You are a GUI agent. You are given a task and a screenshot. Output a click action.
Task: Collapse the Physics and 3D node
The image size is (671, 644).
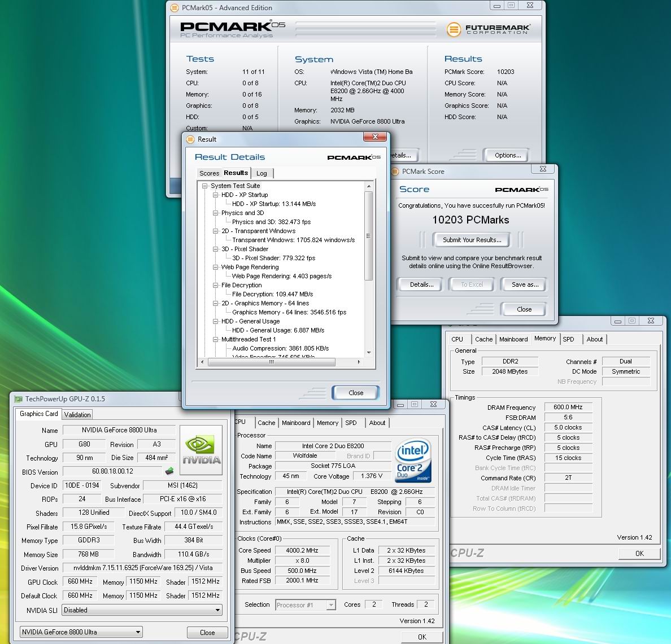click(215, 213)
